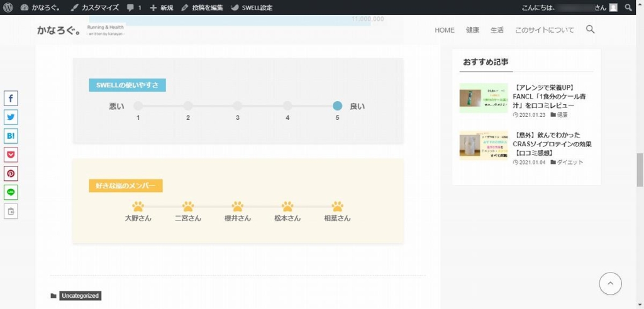This screenshot has width=644, height=309.
Task: Click the Uncategorized category tag
Action: pyautogui.click(x=80, y=296)
